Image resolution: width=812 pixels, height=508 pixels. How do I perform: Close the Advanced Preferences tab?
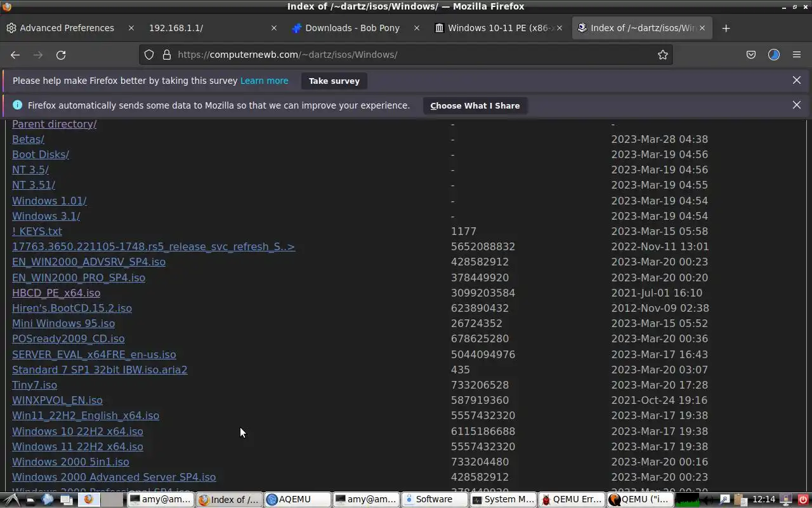point(131,28)
